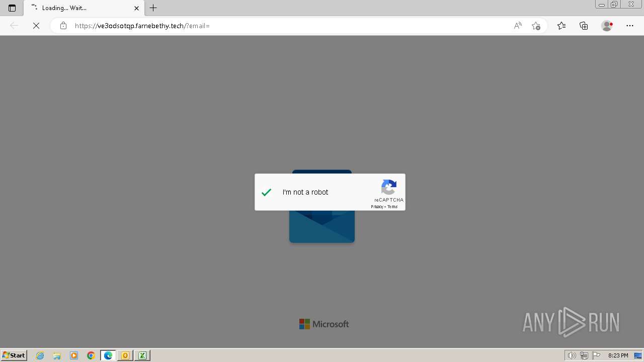
Task: Open Collections panel
Action: [584, 26]
